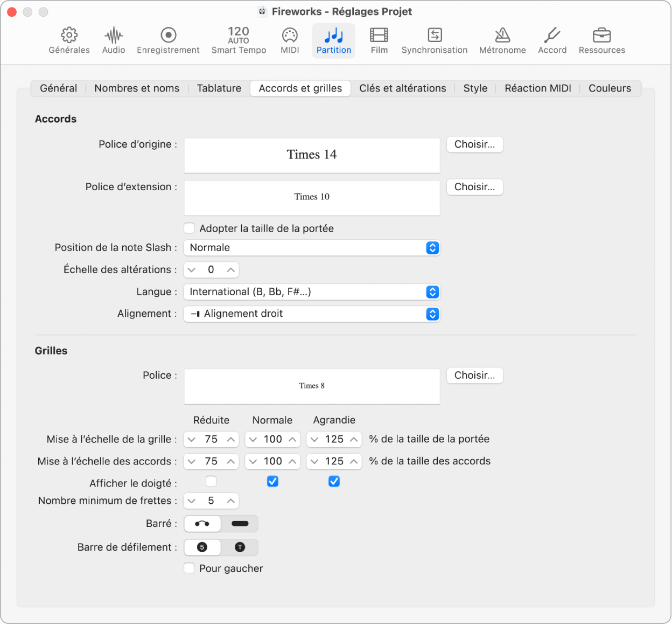Click Choisir for the Grilles police

pos(474,376)
